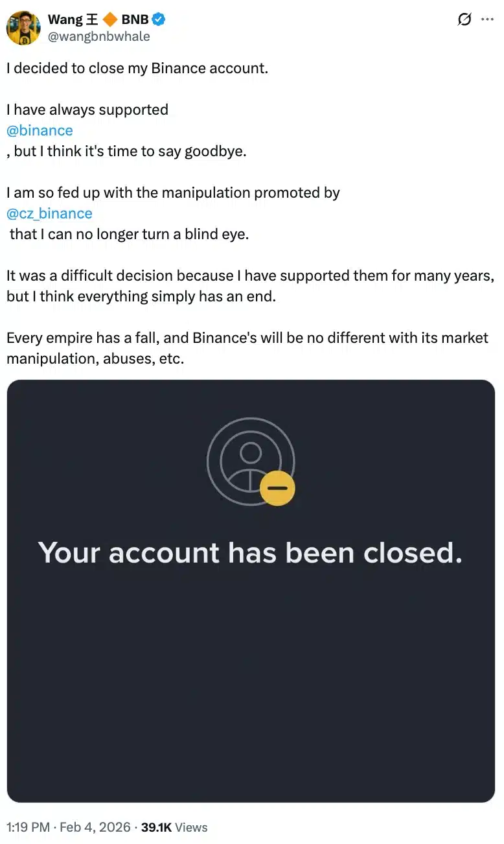Follow the @cz_binance mention link
The height and width of the screenshot is (844, 504).
tap(49, 213)
